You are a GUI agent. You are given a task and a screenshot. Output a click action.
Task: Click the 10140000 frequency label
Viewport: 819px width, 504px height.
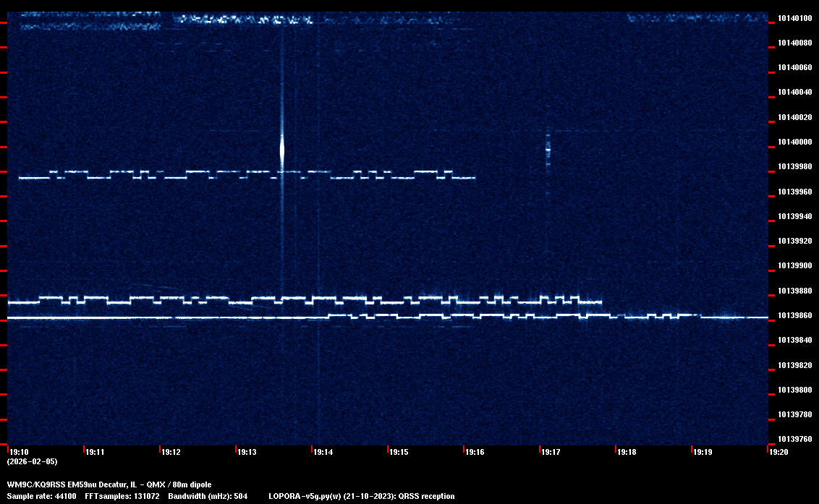click(x=794, y=142)
